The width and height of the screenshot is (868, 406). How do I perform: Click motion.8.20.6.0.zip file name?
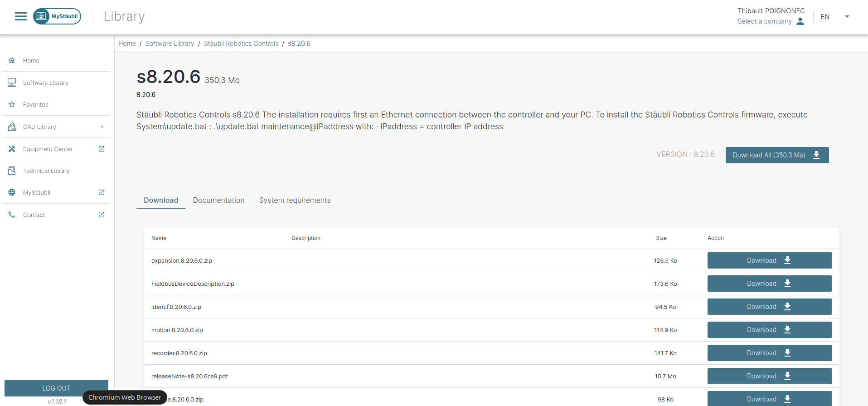[177, 330]
